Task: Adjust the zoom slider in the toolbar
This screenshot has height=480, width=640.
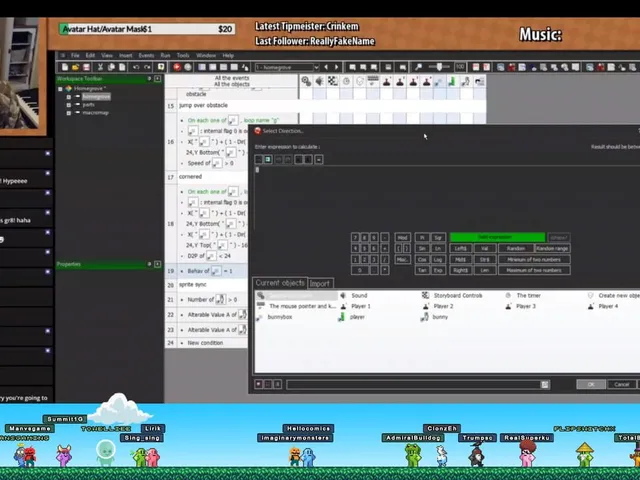Action: pyautogui.click(x=439, y=67)
